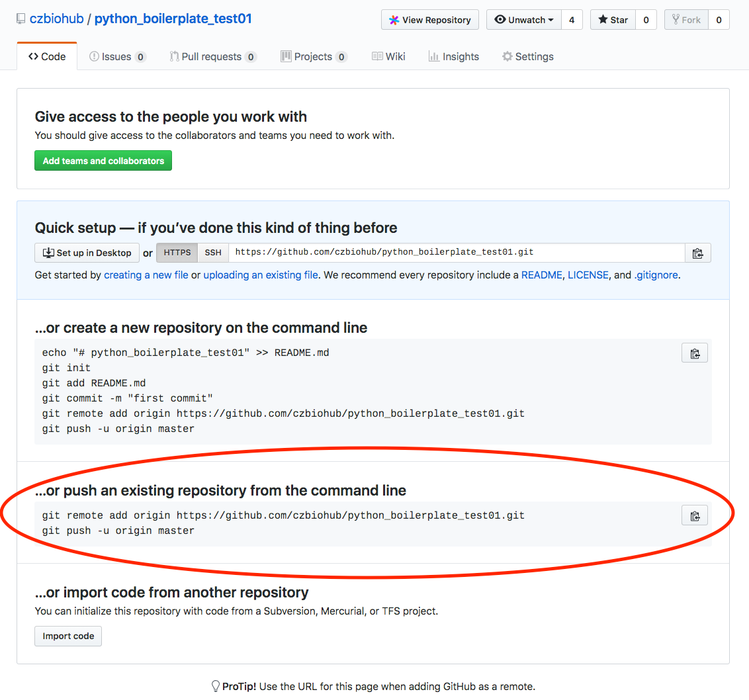Click the View Repository button label
The height and width of the screenshot is (700, 749).
coord(437,20)
